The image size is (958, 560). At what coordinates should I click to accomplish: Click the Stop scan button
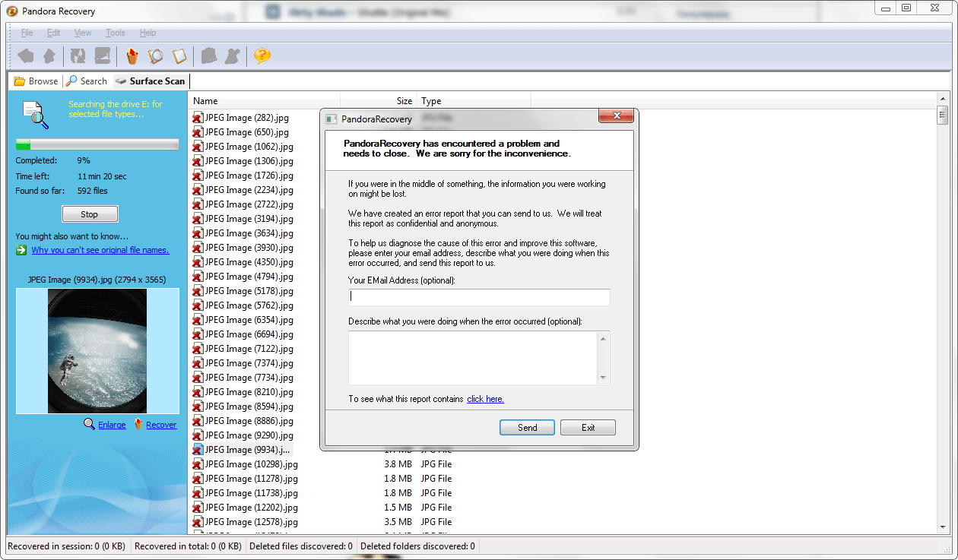[x=90, y=214]
